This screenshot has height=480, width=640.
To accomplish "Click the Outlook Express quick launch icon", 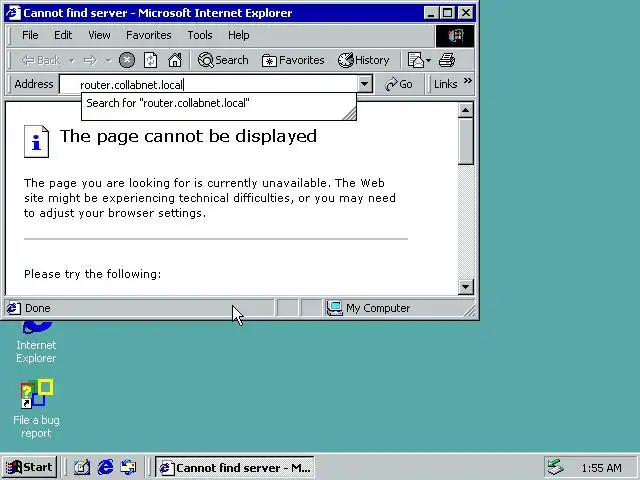I will (x=129, y=467).
